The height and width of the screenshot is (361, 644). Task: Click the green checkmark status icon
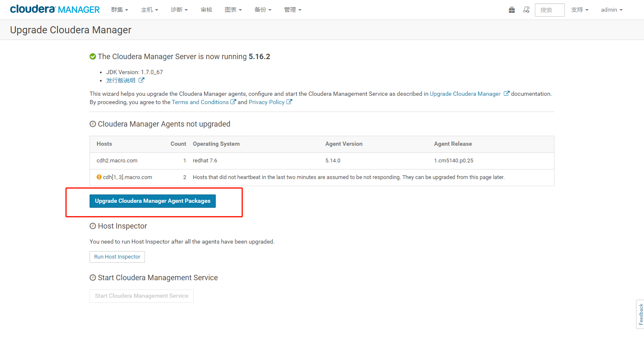tap(93, 57)
